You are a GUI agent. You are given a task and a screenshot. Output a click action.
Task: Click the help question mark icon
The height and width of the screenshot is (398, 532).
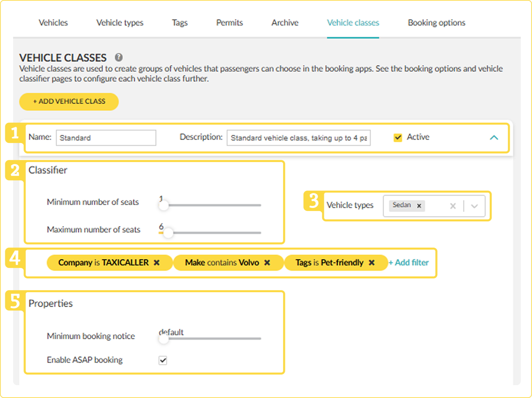pos(119,57)
